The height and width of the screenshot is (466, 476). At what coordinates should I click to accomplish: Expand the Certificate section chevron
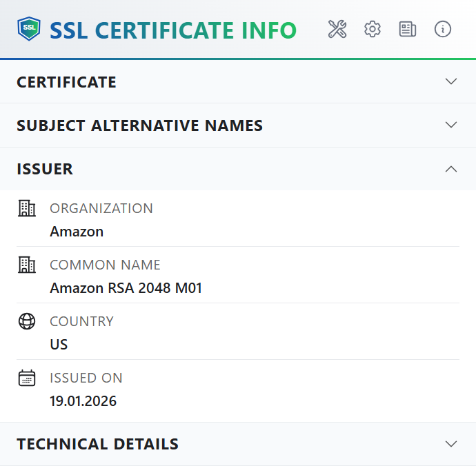pyautogui.click(x=451, y=81)
